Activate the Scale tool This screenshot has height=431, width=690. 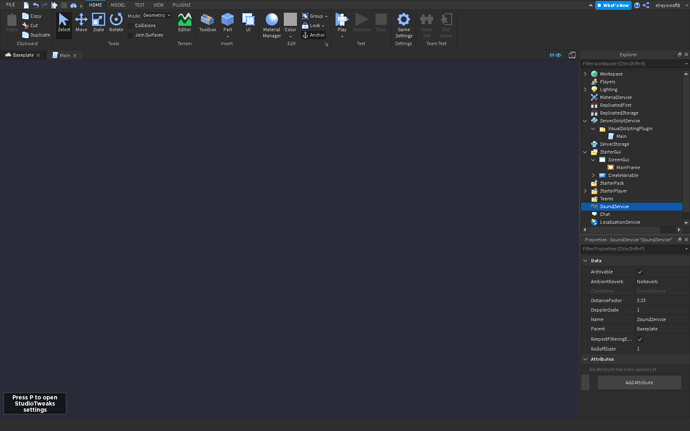(99, 22)
